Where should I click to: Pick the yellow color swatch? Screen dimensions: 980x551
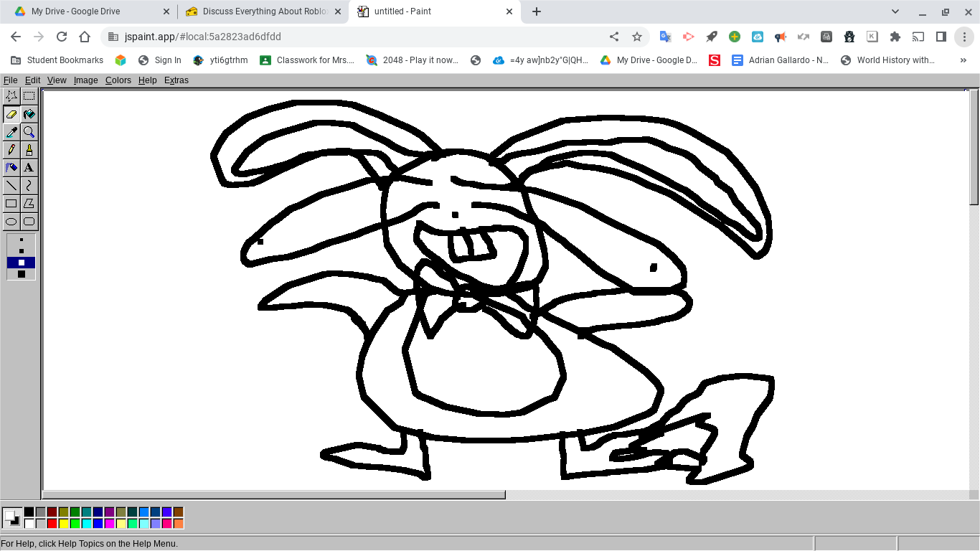click(x=64, y=524)
